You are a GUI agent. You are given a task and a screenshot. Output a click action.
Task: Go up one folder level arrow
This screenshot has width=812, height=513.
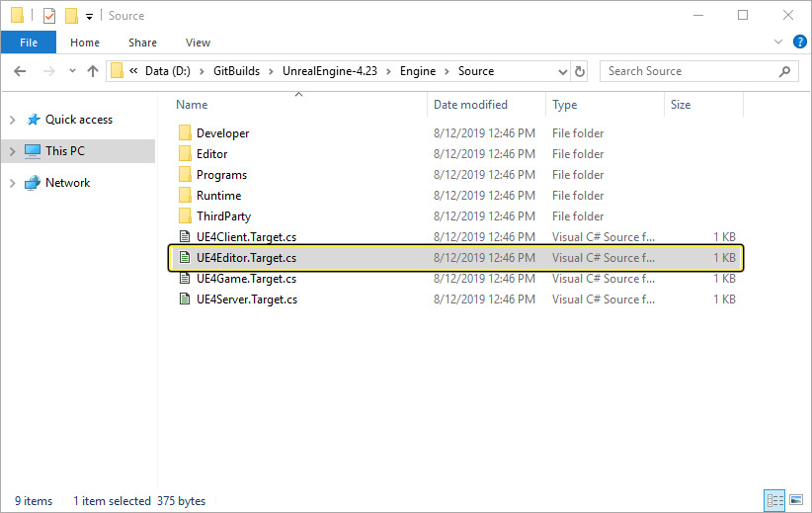coord(93,71)
